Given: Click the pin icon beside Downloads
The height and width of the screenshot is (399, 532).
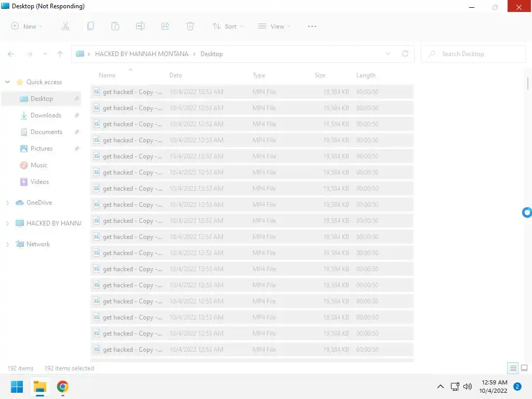Looking at the screenshot, I should [77, 115].
